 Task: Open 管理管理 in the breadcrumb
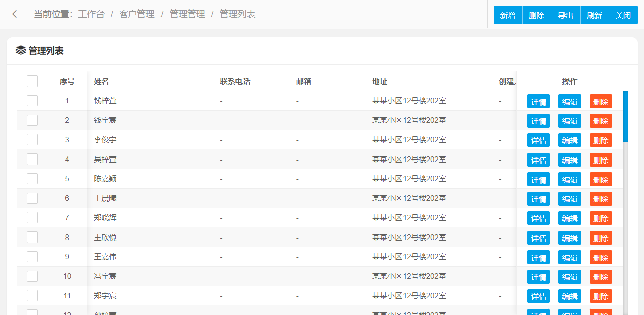[x=187, y=14]
